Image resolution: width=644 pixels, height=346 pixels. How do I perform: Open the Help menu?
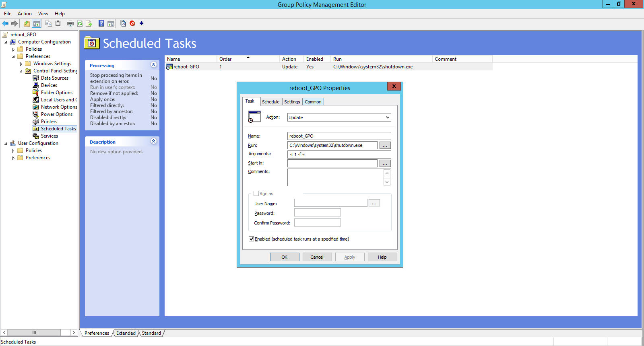pos(60,14)
